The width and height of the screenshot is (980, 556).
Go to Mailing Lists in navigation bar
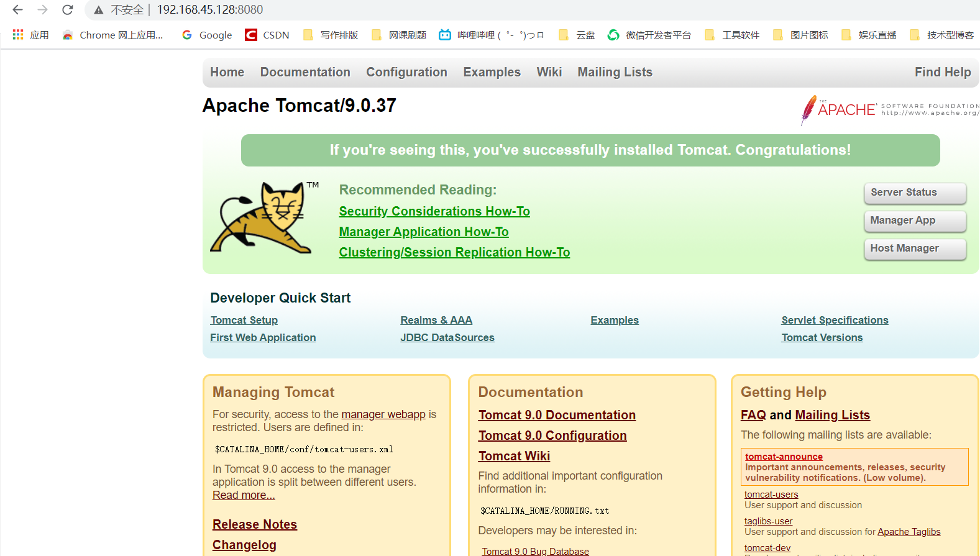point(615,72)
